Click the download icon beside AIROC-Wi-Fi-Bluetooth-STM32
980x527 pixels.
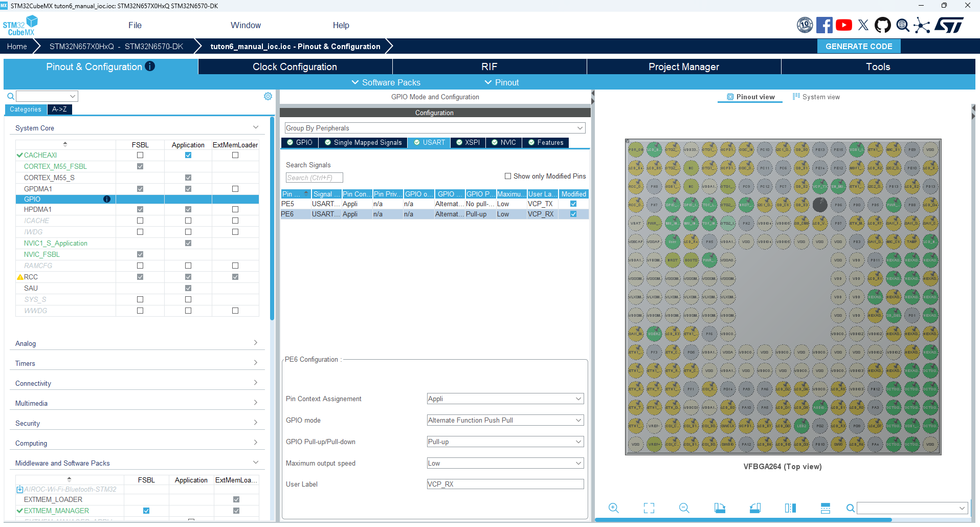pyautogui.click(x=20, y=489)
